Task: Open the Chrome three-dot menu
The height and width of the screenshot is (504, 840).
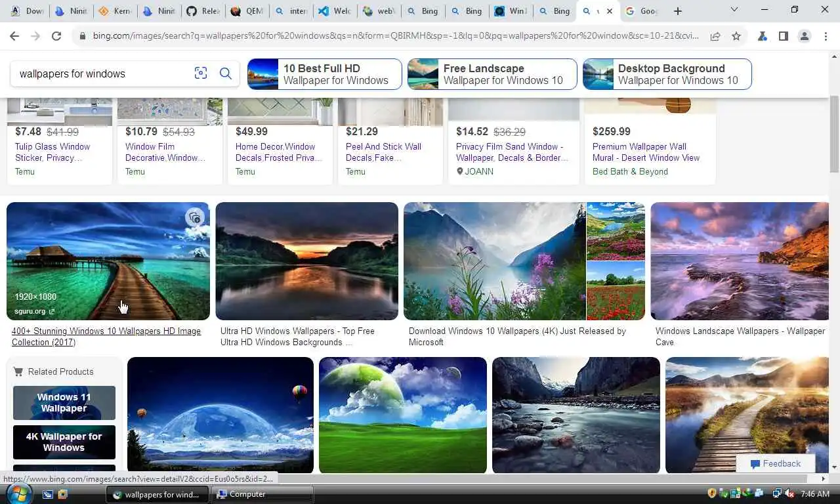Action: pos(826,37)
